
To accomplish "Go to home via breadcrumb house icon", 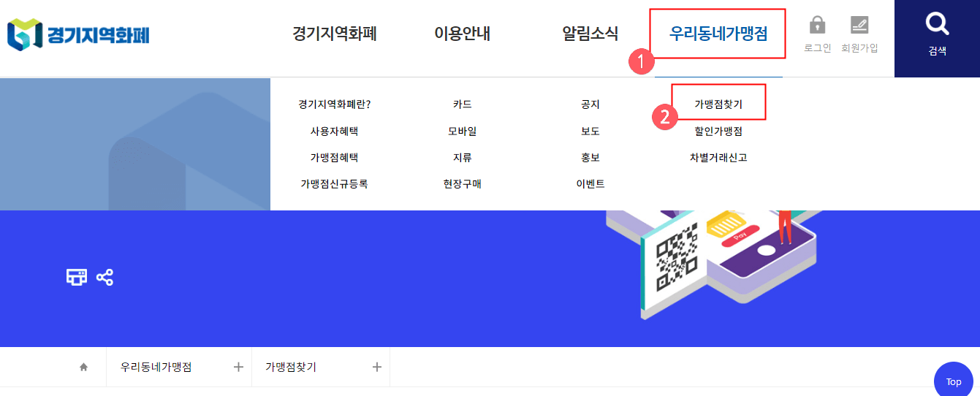I will click(84, 368).
